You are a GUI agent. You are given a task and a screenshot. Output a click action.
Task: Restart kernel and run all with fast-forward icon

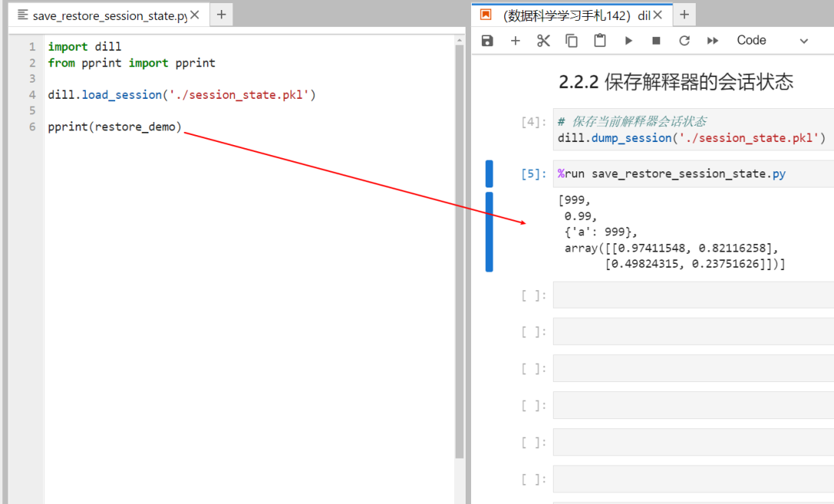click(x=712, y=40)
